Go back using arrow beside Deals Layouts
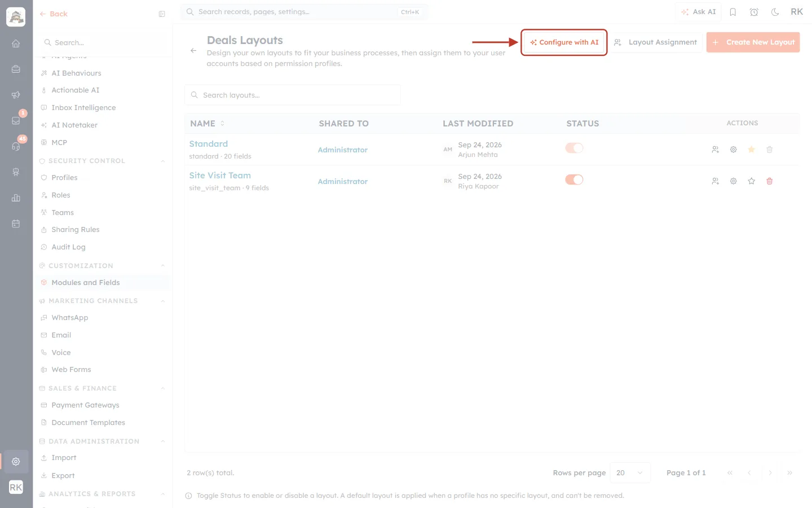Image resolution: width=812 pixels, height=508 pixels. pos(193,51)
